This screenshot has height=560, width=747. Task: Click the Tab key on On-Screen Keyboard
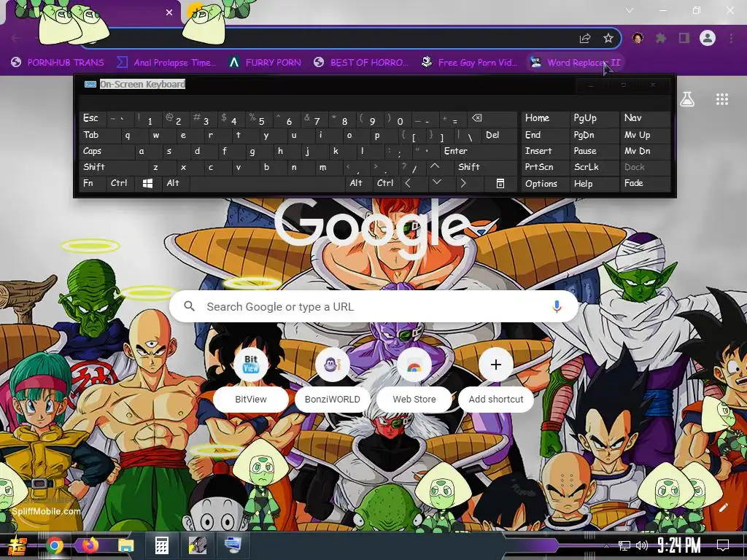pos(100,135)
